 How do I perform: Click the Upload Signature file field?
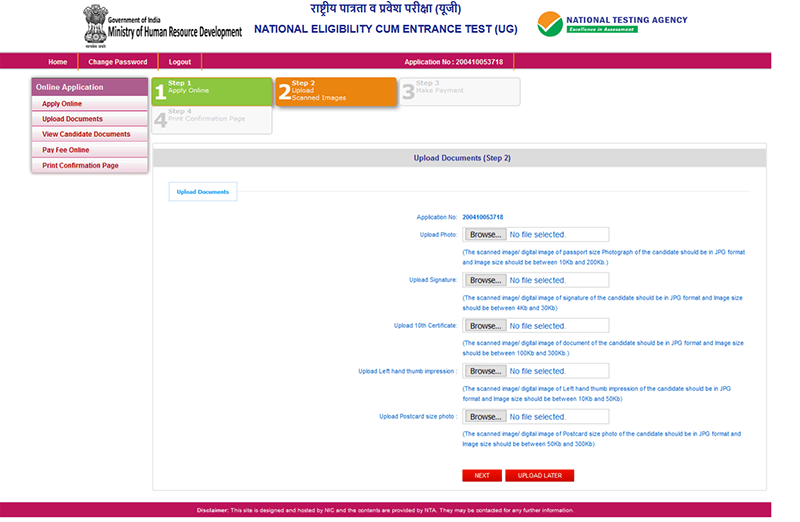coord(536,280)
